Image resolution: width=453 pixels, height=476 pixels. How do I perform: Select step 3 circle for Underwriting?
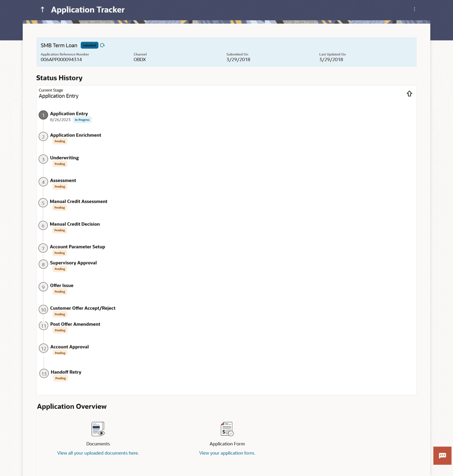click(x=43, y=159)
